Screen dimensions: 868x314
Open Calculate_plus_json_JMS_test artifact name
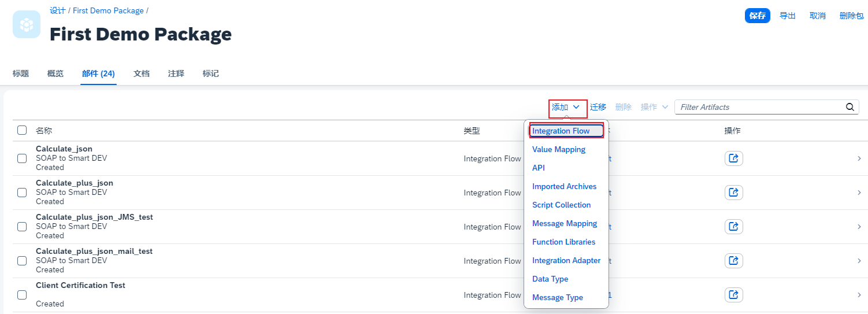(x=94, y=217)
